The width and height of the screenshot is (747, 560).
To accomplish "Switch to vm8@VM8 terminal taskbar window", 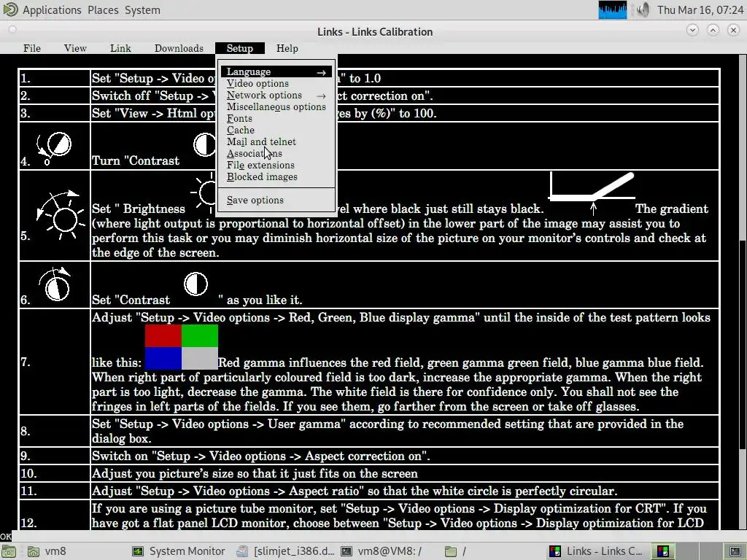I will coord(381,551).
